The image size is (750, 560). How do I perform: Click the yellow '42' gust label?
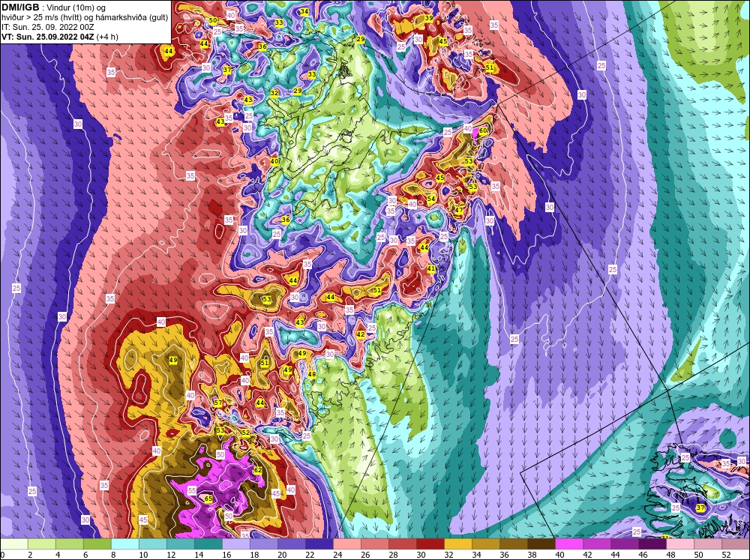click(x=361, y=334)
